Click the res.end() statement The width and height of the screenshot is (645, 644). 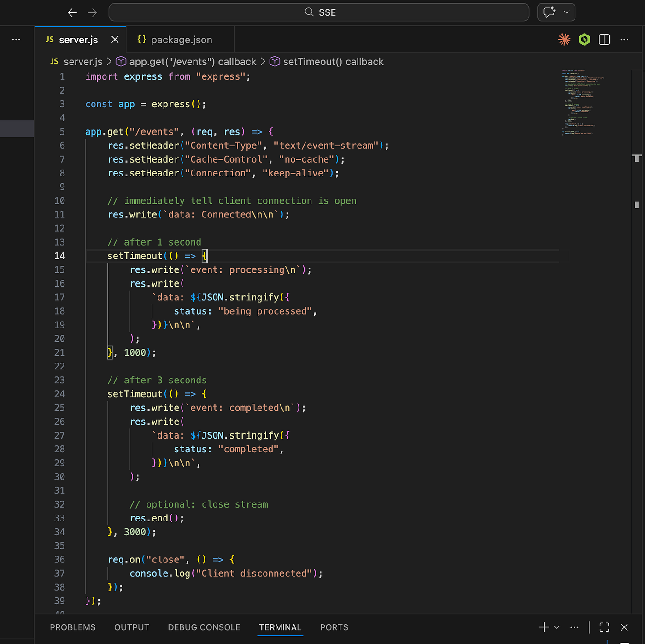157,518
